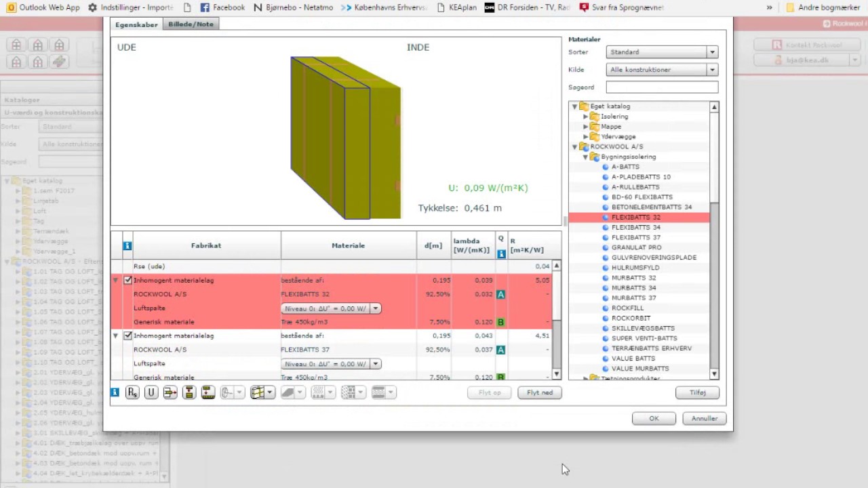Open the Andre bogmærker folder
The image size is (868, 488).
[x=823, y=7]
